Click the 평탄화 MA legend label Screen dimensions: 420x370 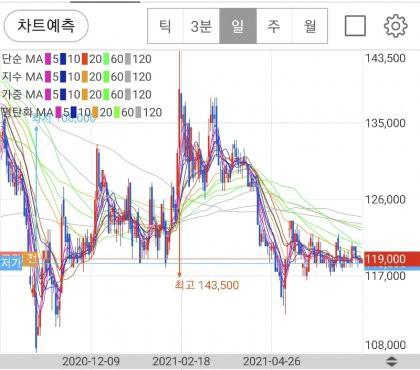28,112
